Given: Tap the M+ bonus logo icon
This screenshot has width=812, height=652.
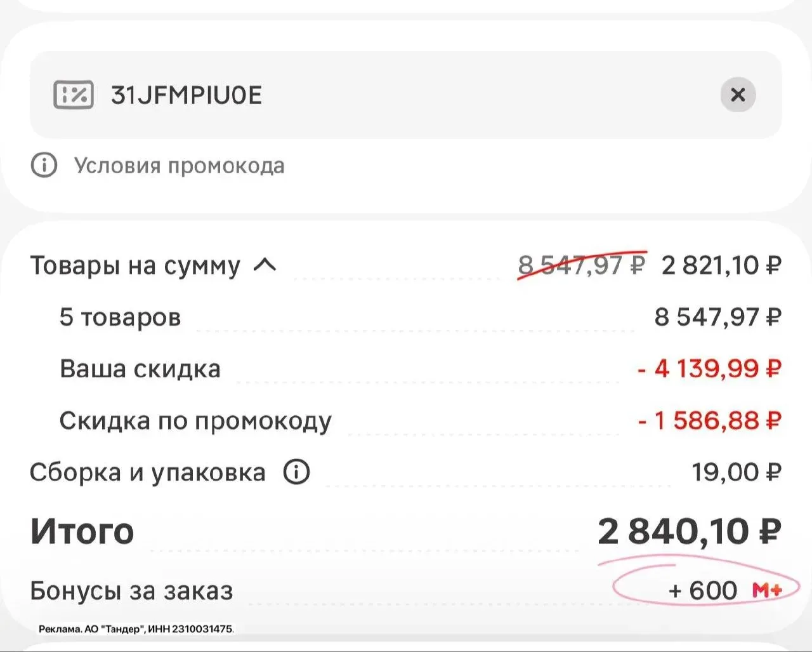Looking at the screenshot, I should (x=767, y=590).
